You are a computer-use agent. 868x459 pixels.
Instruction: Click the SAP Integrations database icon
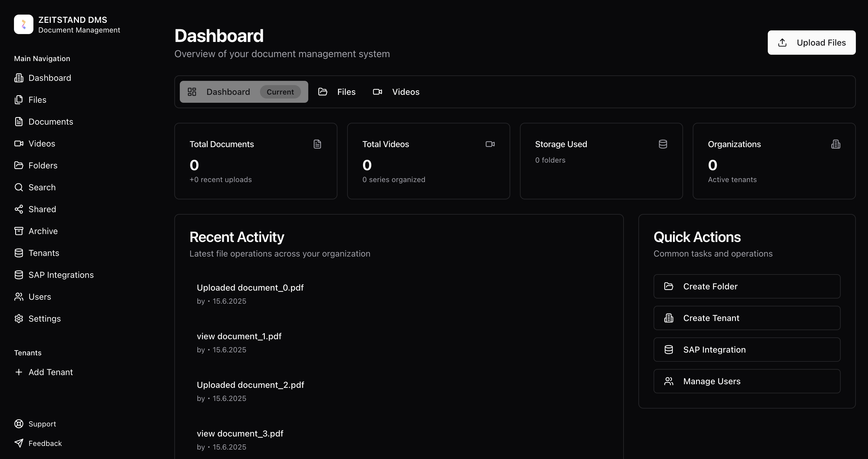(19, 275)
